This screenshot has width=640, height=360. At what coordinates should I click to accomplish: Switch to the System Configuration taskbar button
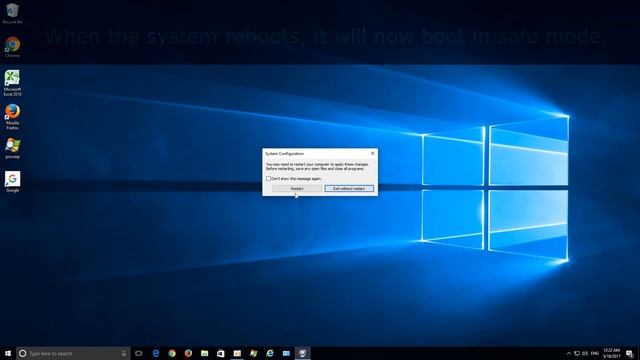pos(302,353)
